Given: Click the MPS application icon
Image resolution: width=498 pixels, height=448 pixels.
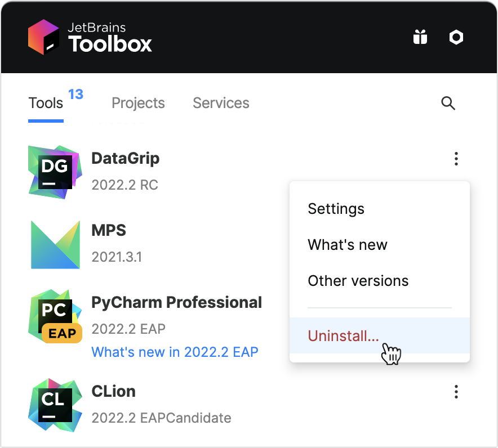Looking at the screenshot, I should 55,243.
